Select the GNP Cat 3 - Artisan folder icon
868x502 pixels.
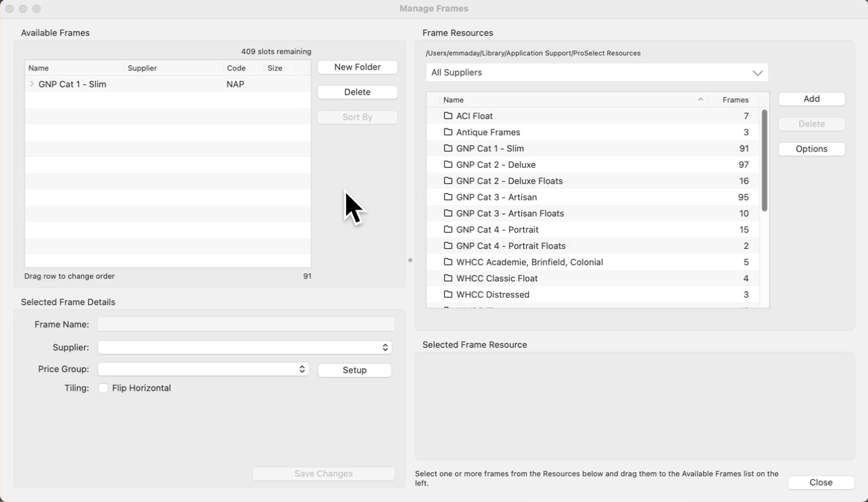coord(448,197)
